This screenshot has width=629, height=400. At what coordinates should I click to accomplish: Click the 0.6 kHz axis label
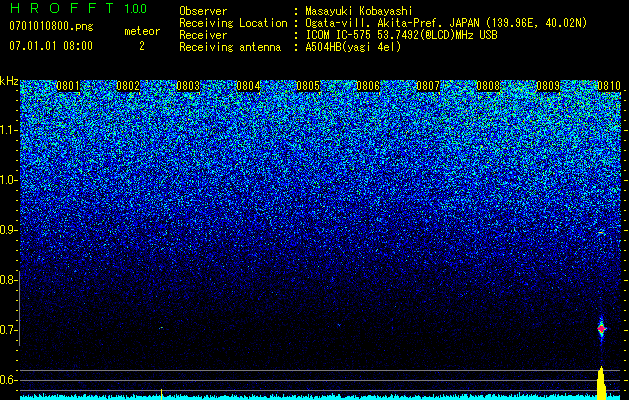tap(8, 380)
